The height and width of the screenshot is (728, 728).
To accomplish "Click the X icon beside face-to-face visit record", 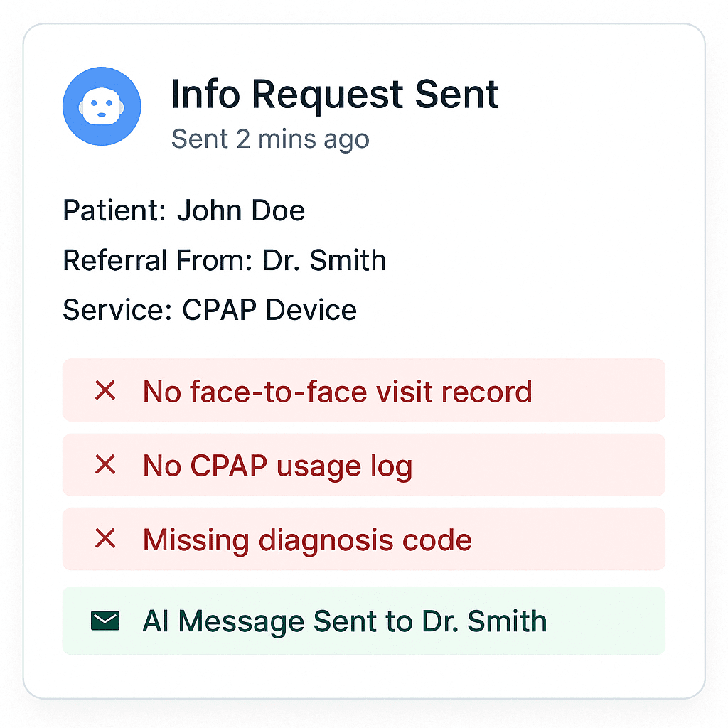I will (105, 390).
